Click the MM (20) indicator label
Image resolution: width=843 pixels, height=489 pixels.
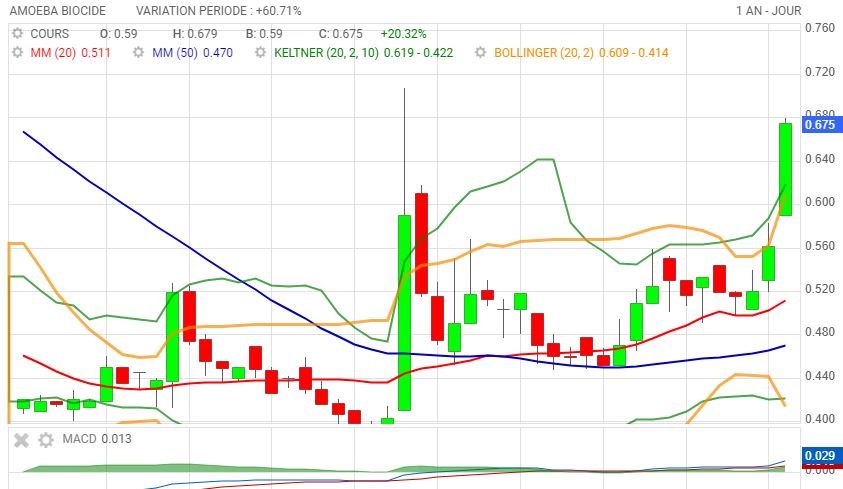pyautogui.click(x=53, y=53)
